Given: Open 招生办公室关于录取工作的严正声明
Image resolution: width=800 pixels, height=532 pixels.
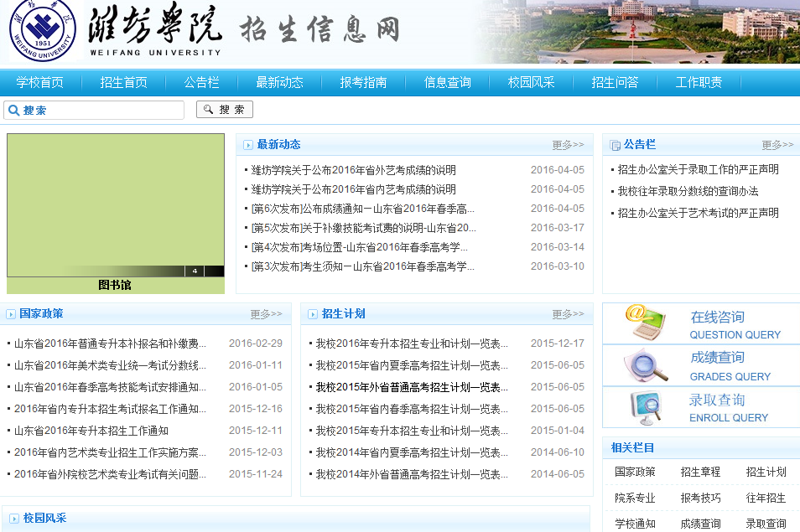Looking at the screenshot, I should (698, 169).
